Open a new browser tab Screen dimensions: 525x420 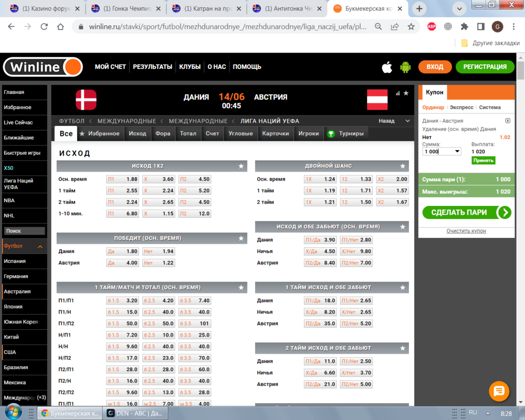419,9
